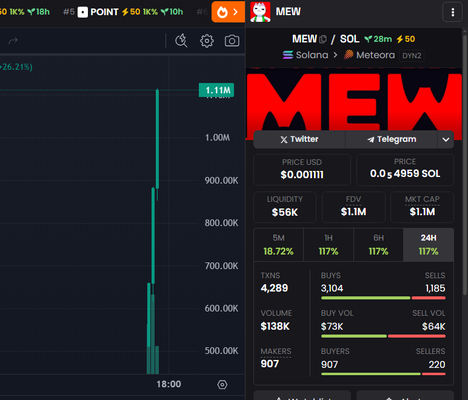
Task: Open the Twitter link
Action: [x=299, y=139]
